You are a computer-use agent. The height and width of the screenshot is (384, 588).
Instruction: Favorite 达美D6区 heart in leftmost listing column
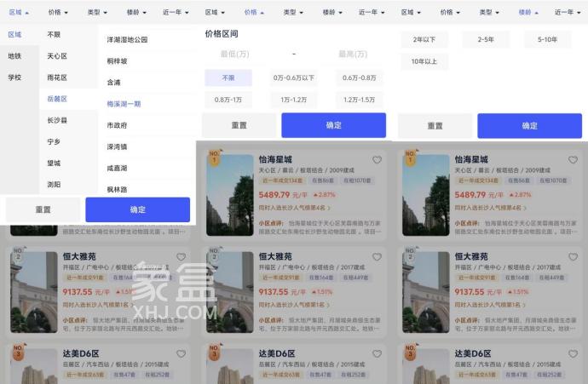181,354
